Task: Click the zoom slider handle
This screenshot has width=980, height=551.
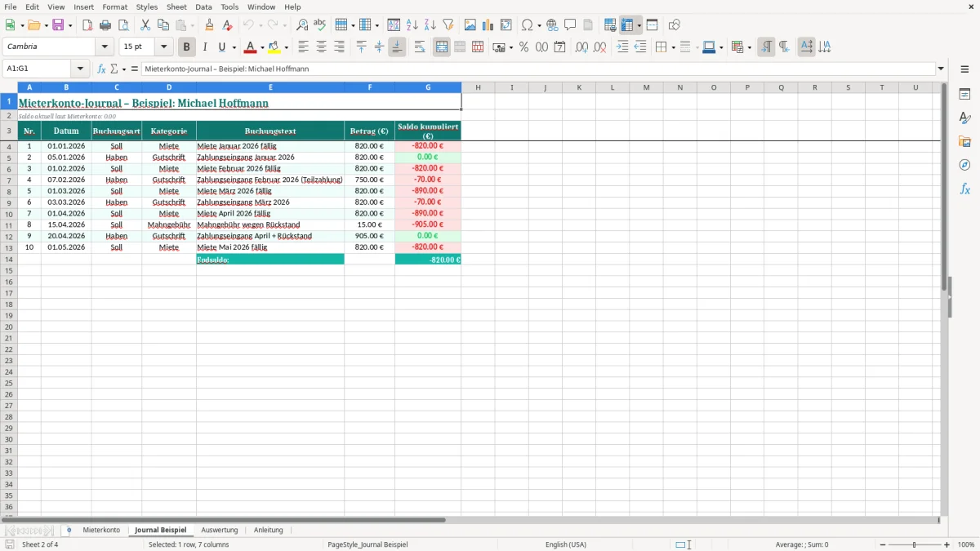Action: pyautogui.click(x=915, y=544)
